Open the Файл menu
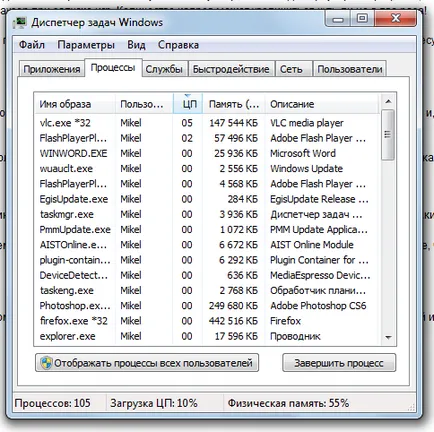This screenshot has height=432, width=434. pyautogui.click(x=32, y=45)
